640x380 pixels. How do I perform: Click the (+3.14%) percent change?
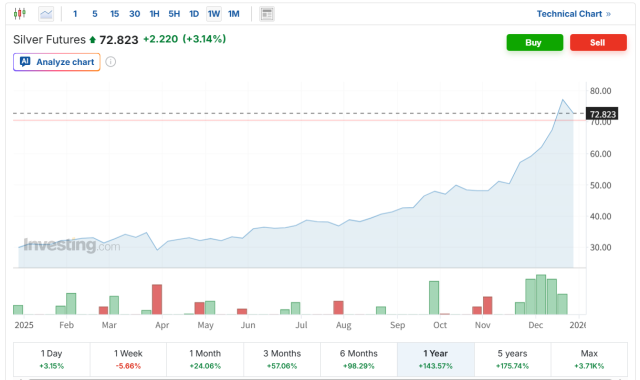pyautogui.click(x=204, y=39)
